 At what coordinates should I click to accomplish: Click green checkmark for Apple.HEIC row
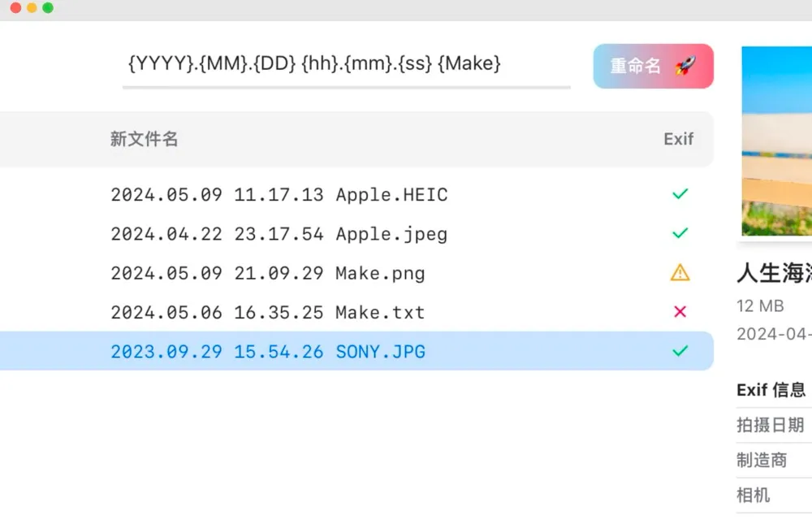click(x=680, y=194)
